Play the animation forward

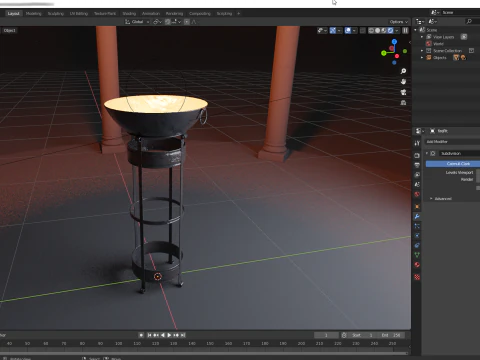point(169,335)
